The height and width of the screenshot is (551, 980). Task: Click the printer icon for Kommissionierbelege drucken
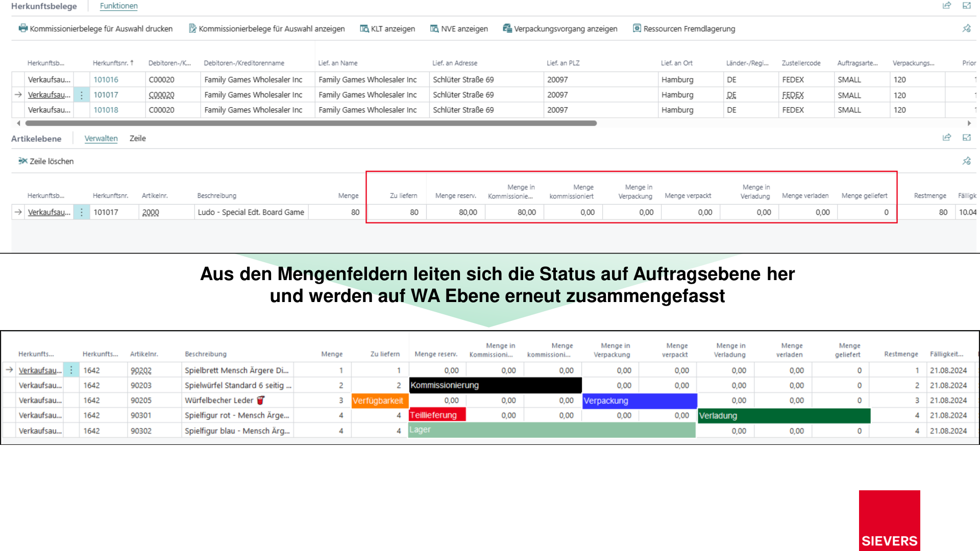pyautogui.click(x=23, y=29)
